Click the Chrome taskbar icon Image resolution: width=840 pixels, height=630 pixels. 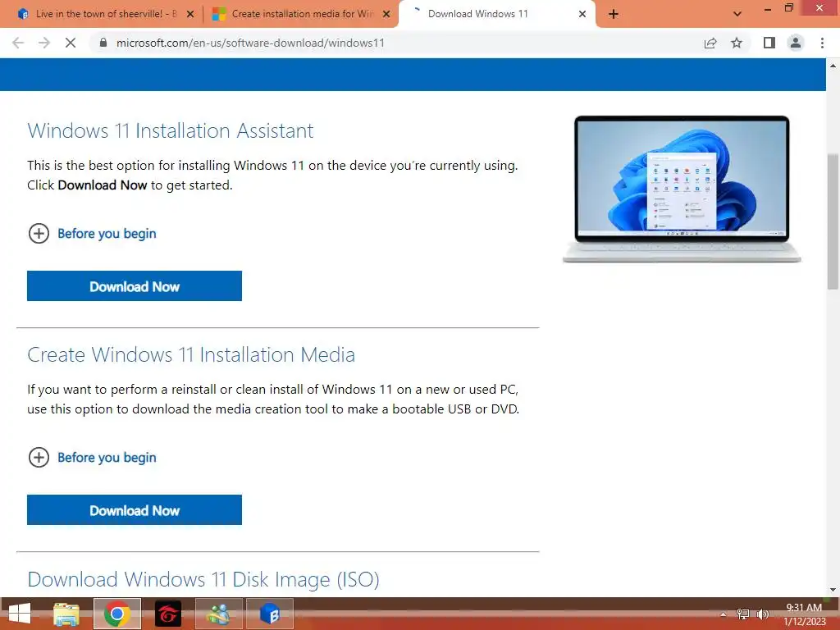117,614
